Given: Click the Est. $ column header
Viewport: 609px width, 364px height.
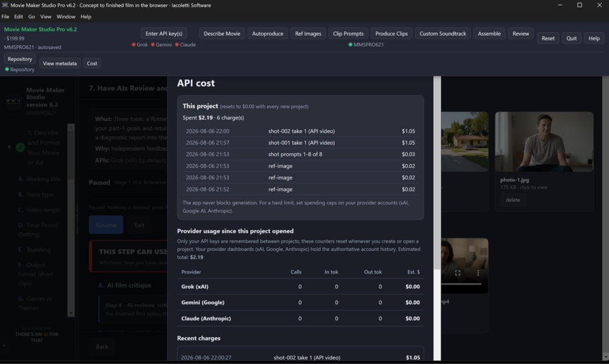Looking at the screenshot, I should click(x=413, y=272).
